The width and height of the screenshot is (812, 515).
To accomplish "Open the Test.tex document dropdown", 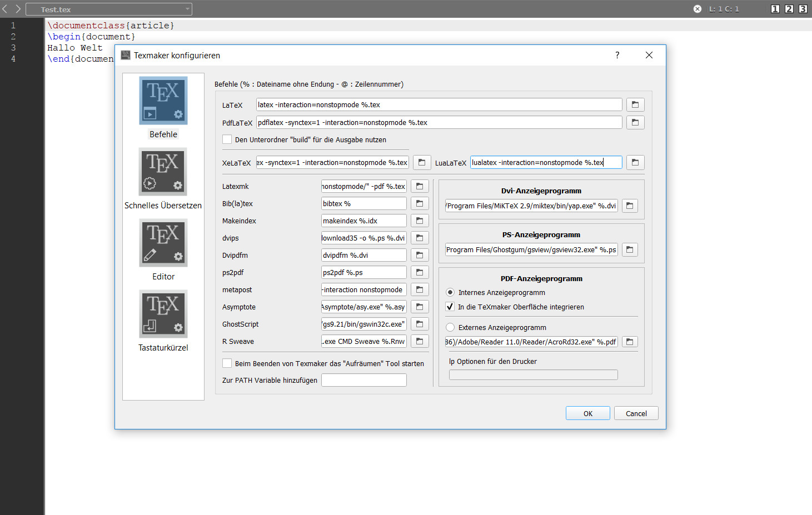I will (x=109, y=9).
